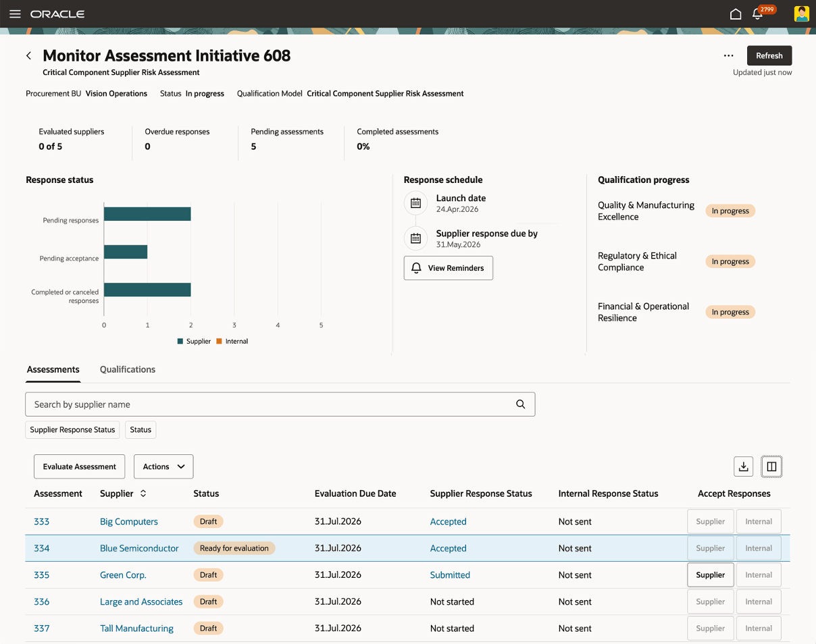Focus the Search by supplier name field
The width and height of the screenshot is (816, 644).
(280, 404)
